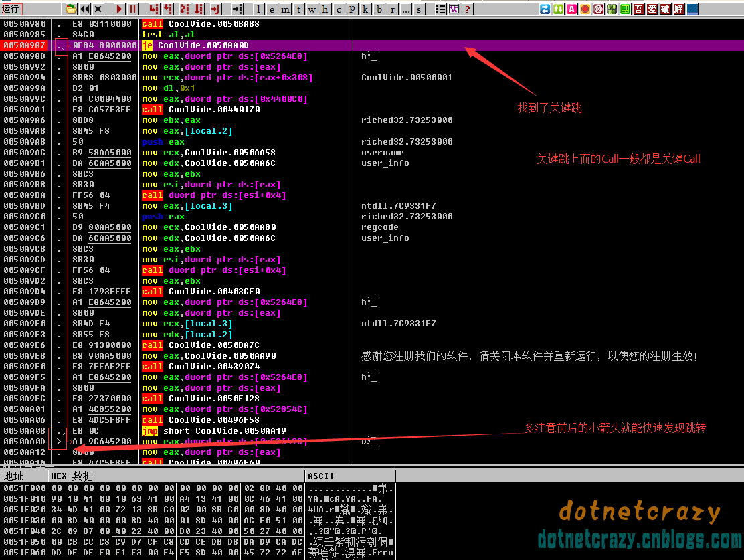This screenshot has height=560, width=744.
Task: Click the Close program X icon
Action: click(98, 9)
